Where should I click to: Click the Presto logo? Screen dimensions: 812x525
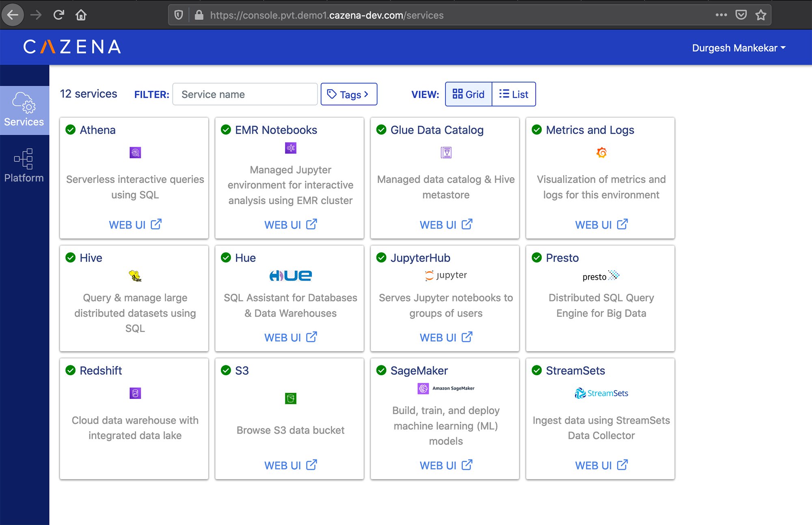tap(601, 276)
